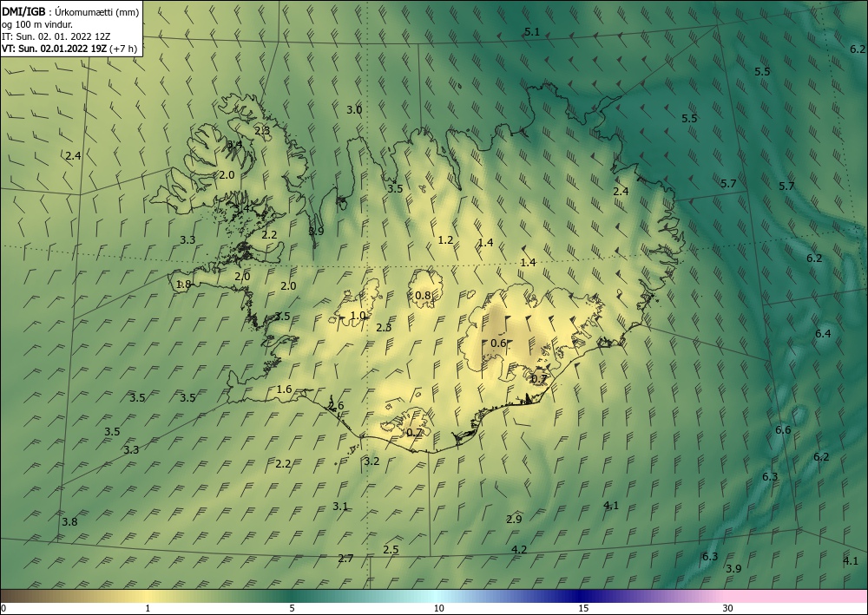Click the '(+7 h)' forecast offset label

coord(123,49)
